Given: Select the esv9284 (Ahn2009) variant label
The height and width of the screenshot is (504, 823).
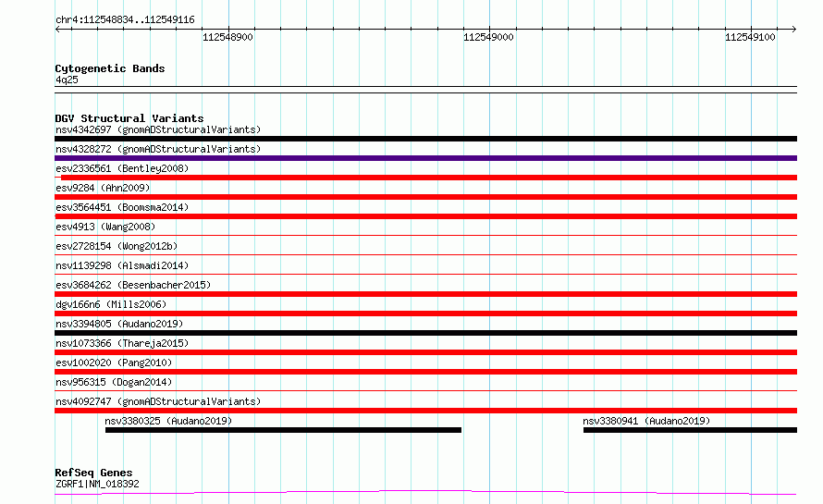Looking at the screenshot, I should pyautogui.click(x=103, y=188).
